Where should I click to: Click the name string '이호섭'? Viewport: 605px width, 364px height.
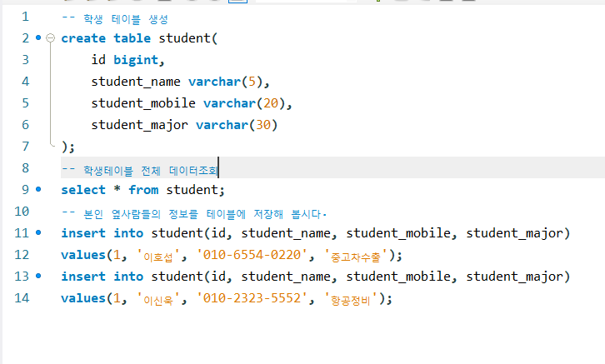click(x=158, y=256)
